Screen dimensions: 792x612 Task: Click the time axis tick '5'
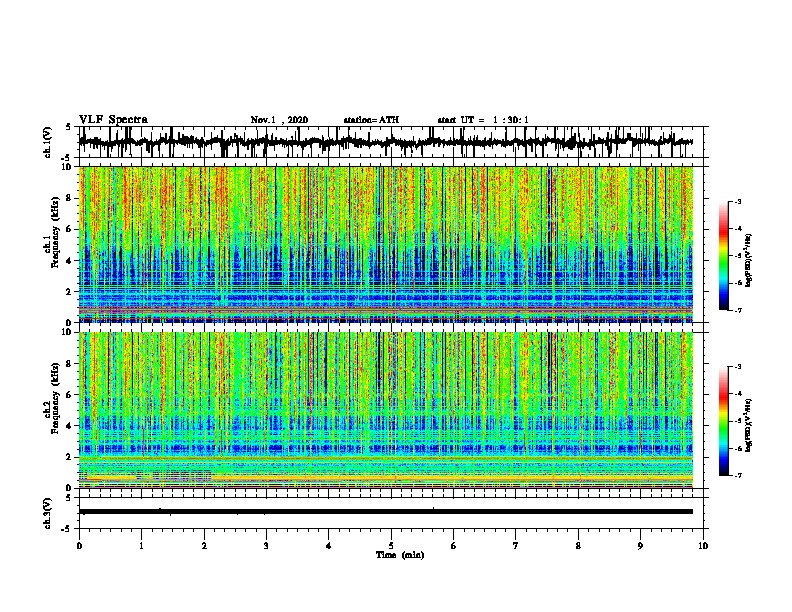pos(391,546)
